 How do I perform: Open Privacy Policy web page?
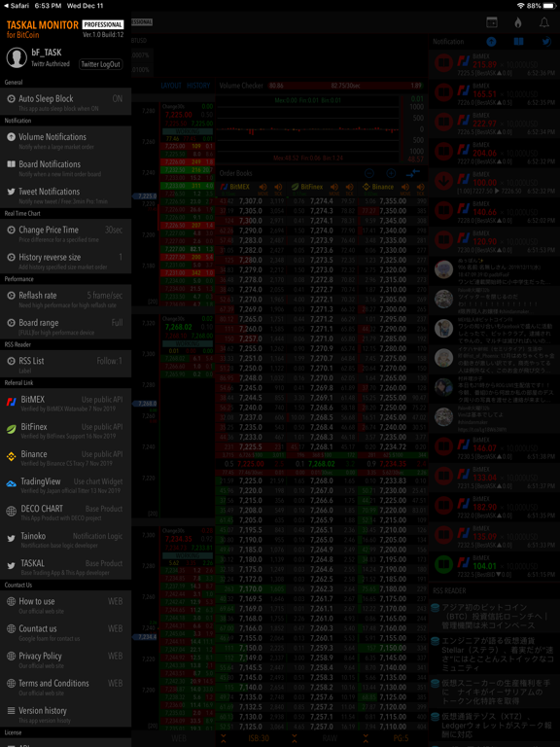pos(66,659)
